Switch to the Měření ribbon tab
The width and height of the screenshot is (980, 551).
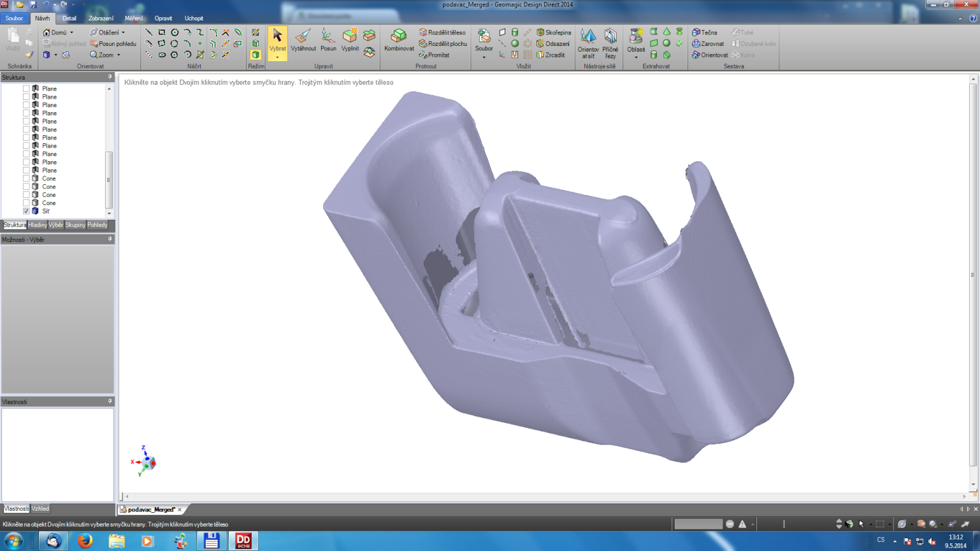pos(133,18)
